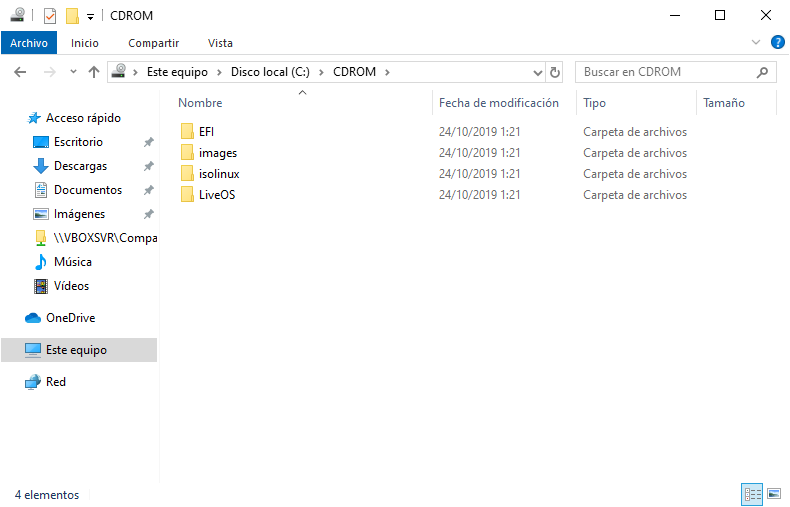The width and height of the screenshot is (790, 507).
Task: Switch to Large icons view in status bar
Action: [x=773, y=494]
